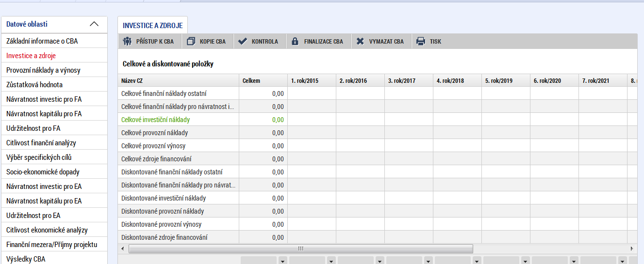Go to Socio-ekonomické dopady
Image resolution: width=644 pixels, height=264 pixels.
(x=54, y=172)
